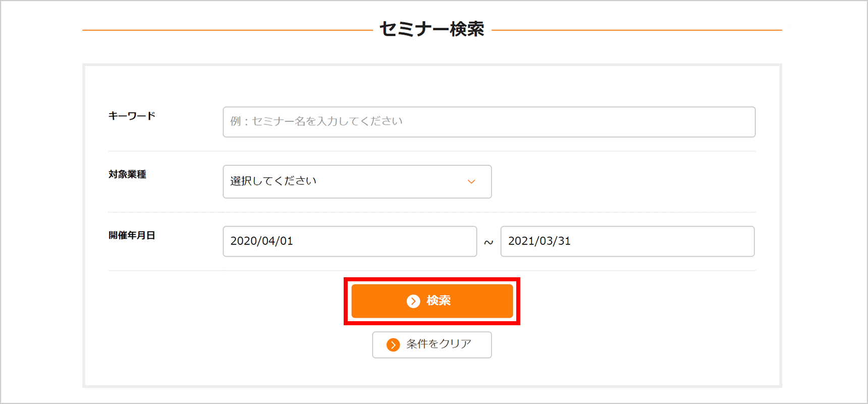The image size is (868, 404).
Task: Open the 選択してください industry dropdown
Action: click(x=357, y=182)
